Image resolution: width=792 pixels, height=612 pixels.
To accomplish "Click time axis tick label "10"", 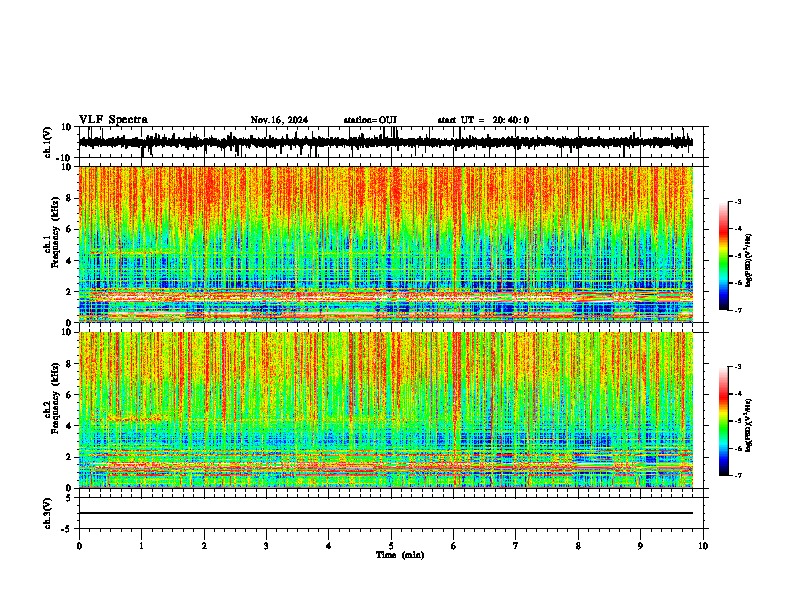I will 703,546.
